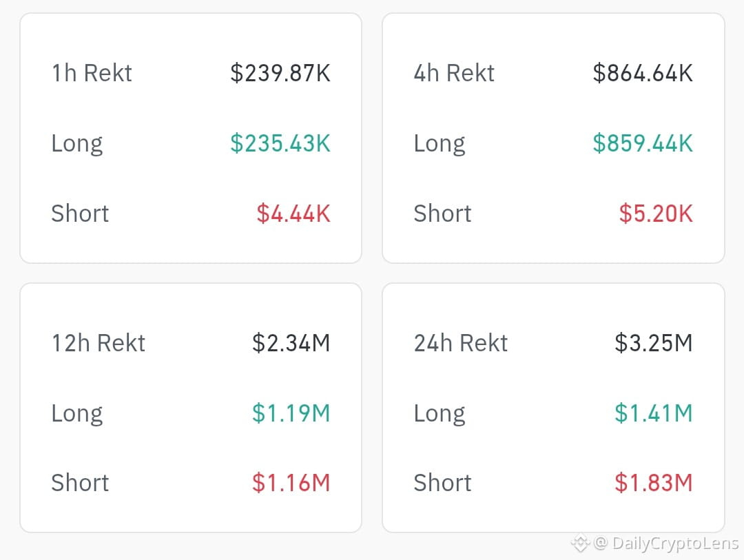Viewport: 744px width, 560px height.
Task: Click the $3.25M 24h total value
Action: click(654, 343)
